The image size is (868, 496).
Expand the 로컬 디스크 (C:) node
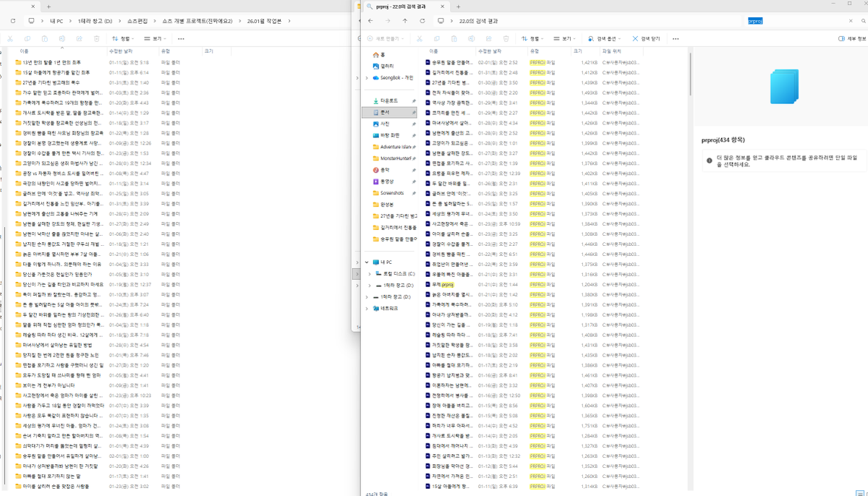coord(370,274)
